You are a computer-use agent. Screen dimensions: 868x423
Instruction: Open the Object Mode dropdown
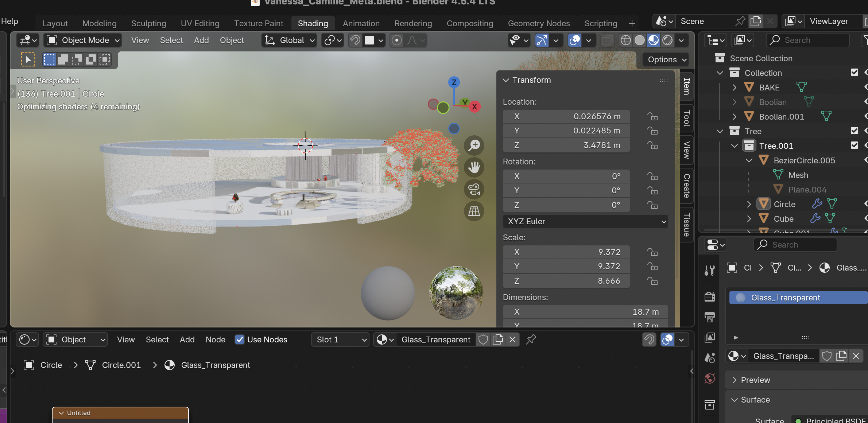coord(83,40)
